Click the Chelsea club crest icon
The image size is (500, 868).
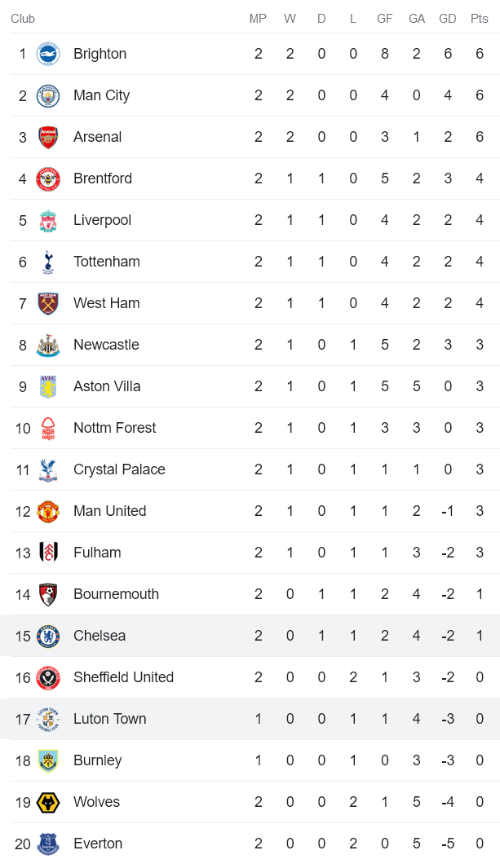tap(48, 637)
